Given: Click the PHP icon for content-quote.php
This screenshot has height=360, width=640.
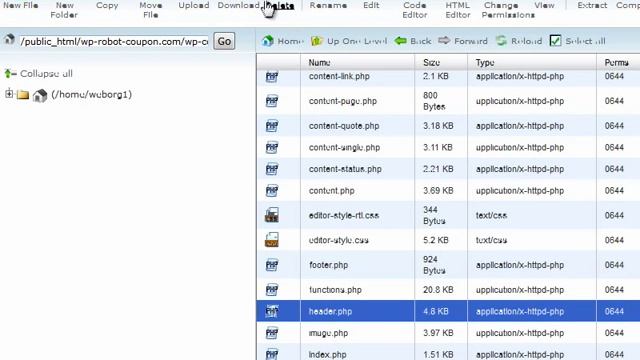Looking at the screenshot, I should pos(272,126).
